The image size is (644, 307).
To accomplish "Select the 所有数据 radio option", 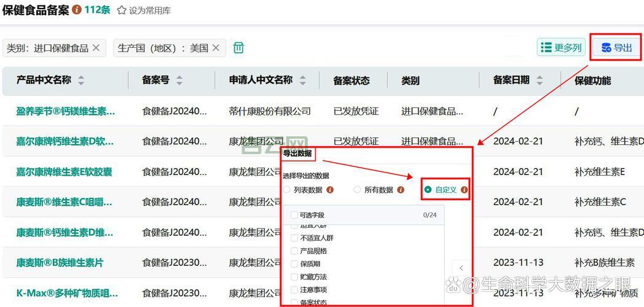I will 357,190.
